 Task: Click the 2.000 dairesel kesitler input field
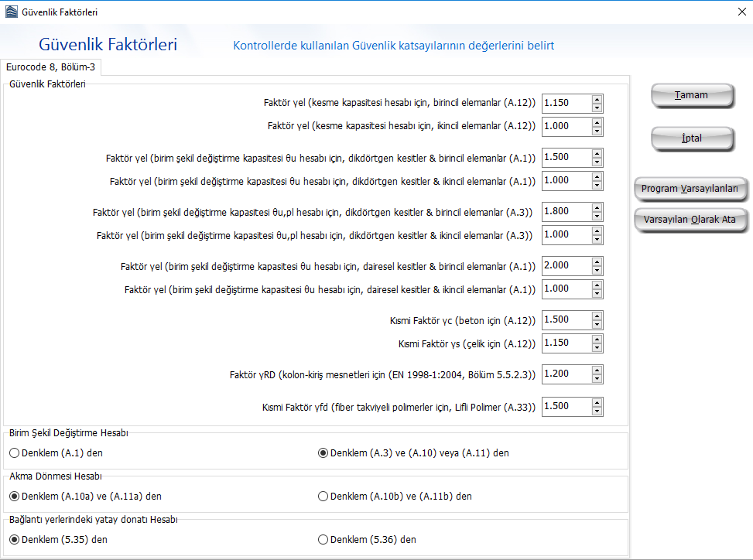[566, 265]
